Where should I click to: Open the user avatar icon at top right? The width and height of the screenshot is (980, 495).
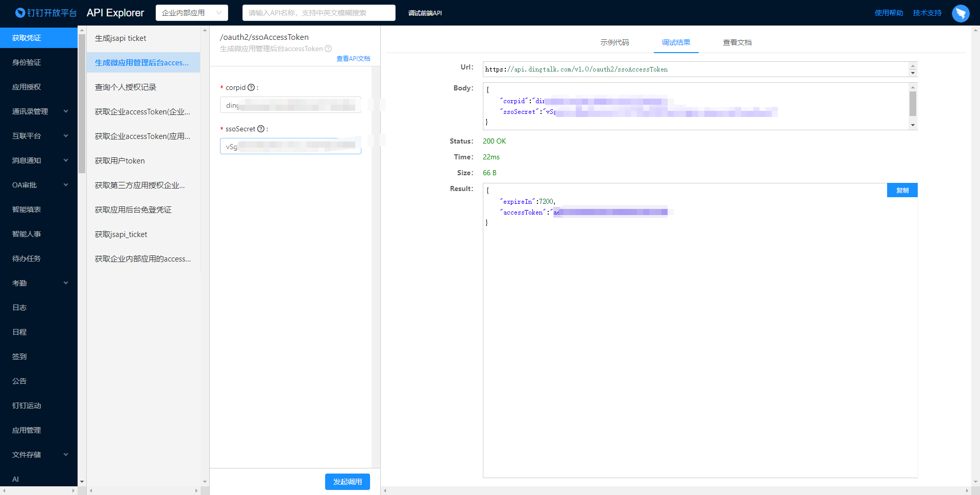961,13
